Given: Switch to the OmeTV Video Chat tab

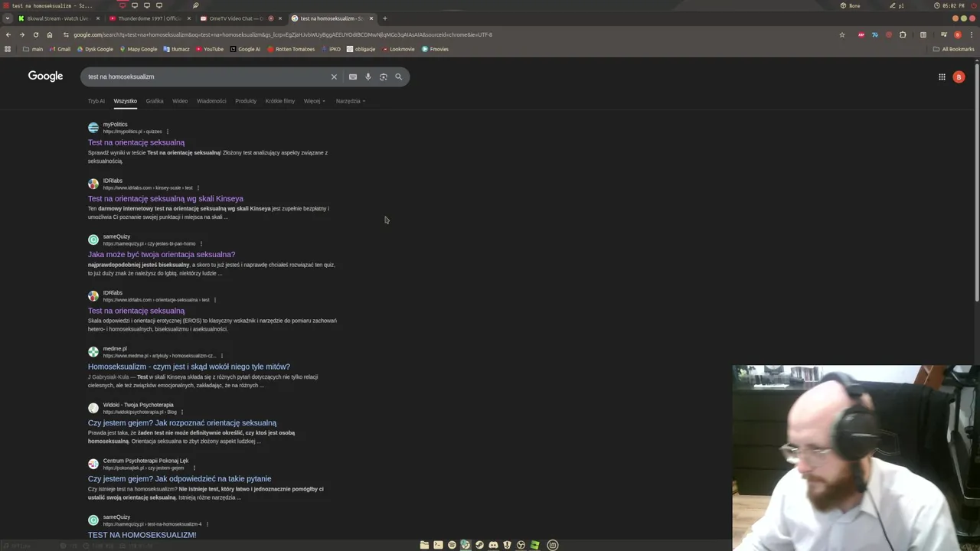Looking at the screenshot, I should [240, 18].
